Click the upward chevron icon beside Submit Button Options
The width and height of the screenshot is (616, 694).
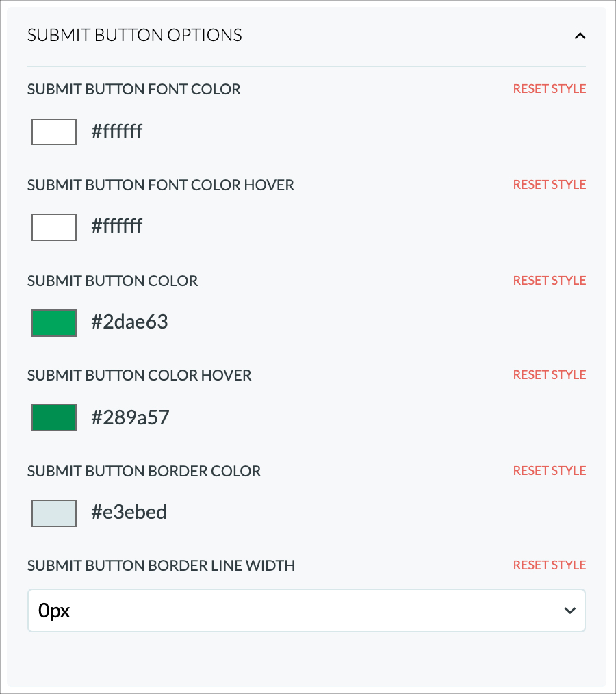point(580,36)
